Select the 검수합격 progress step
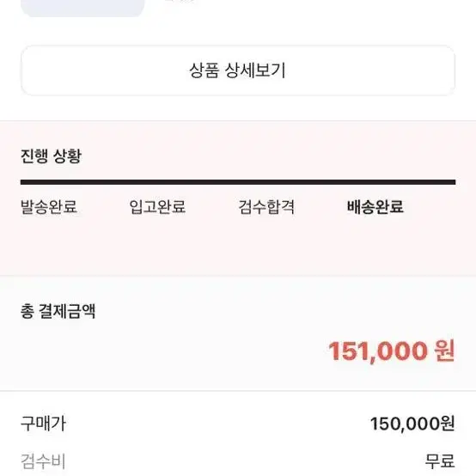 pyautogui.click(x=266, y=207)
